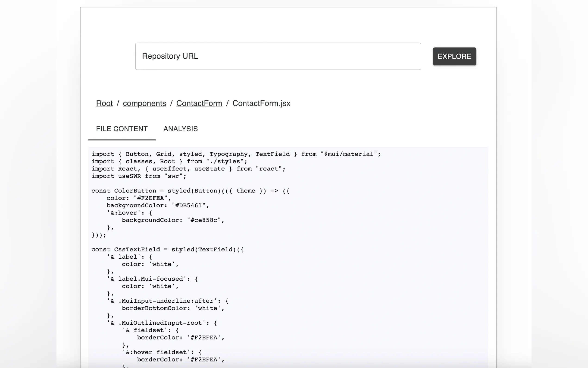
Task: Click the '& label.Mui-focused' selector line
Action: point(152,279)
